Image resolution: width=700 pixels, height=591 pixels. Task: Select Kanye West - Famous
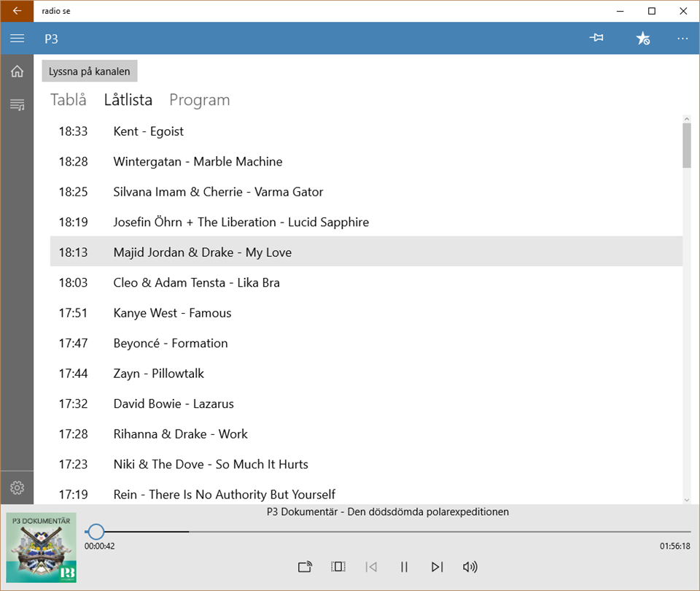(366, 313)
